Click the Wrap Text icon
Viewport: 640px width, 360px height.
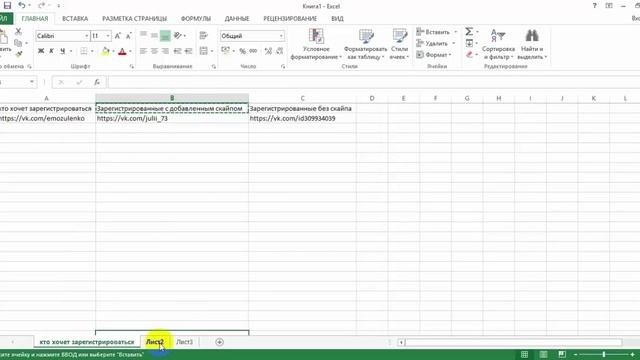point(203,36)
